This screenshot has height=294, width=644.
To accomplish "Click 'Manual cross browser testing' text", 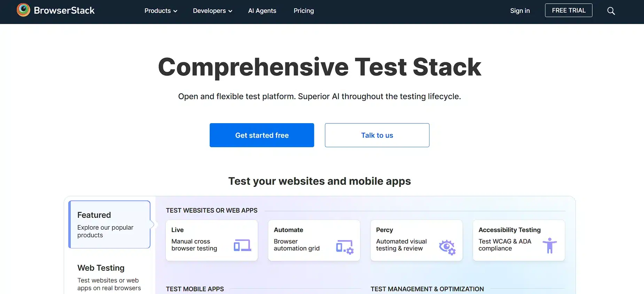I will [x=194, y=245].
